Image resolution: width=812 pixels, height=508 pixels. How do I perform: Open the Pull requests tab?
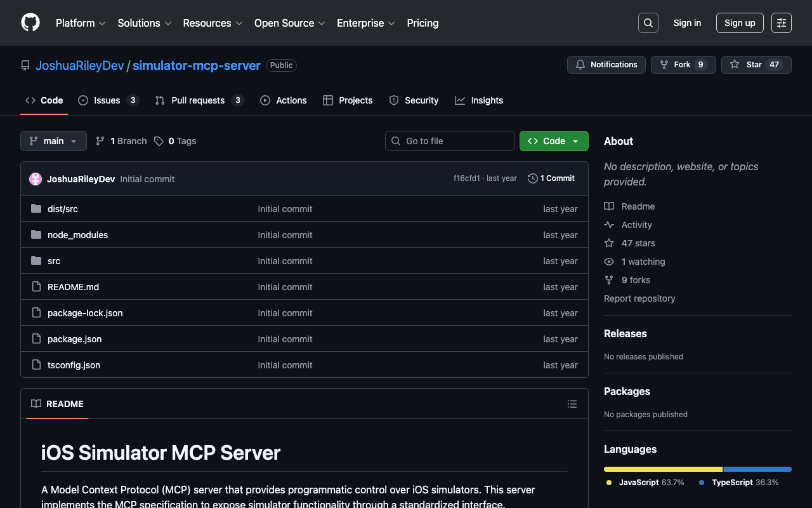coord(197,100)
